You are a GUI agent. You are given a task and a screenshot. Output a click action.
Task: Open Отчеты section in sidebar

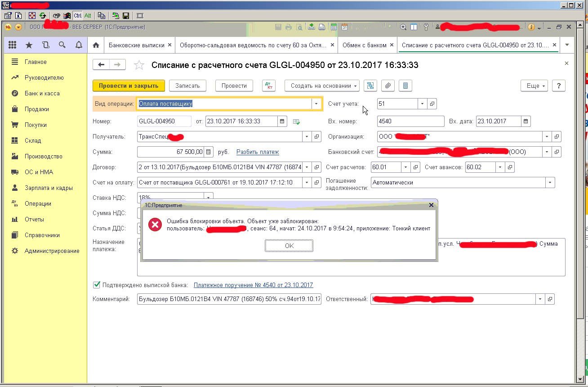[x=34, y=219]
